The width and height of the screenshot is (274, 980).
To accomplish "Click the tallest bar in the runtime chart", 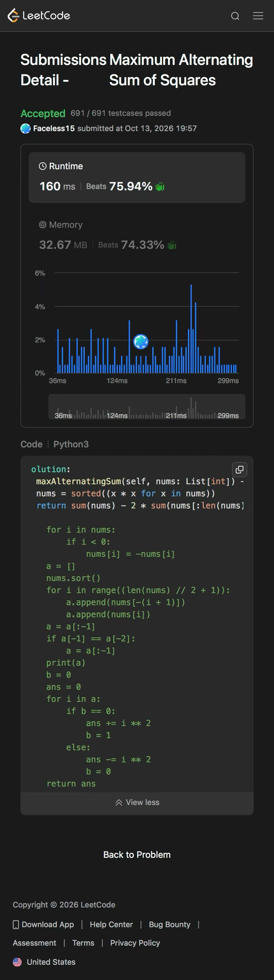I will (191, 329).
